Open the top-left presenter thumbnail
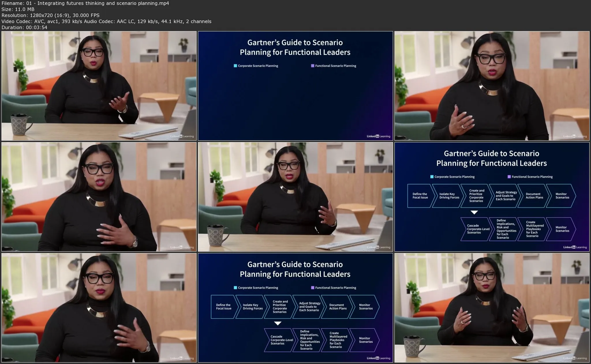This screenshot has width=591, height=364. pos(99,86)
